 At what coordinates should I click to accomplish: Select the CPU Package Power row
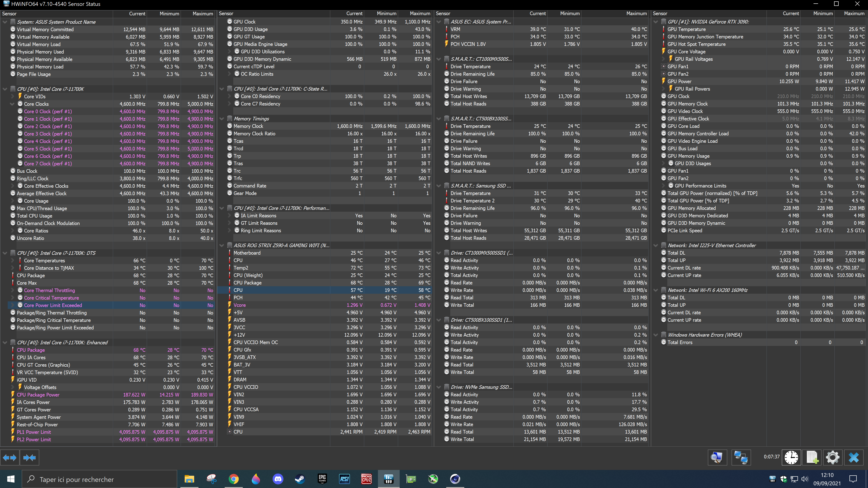click(x=38, y=395)
